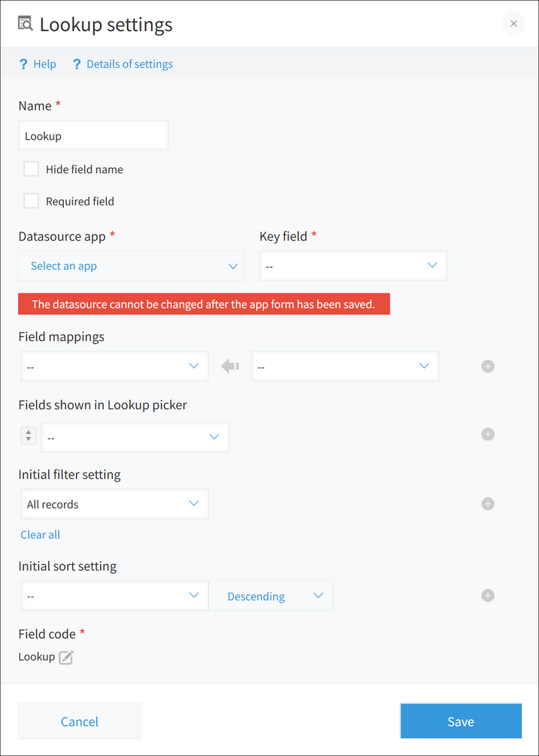Image resolution: width=539 pixels, height=756 pixels.
Task: Click inside the Name text field
Action: click(x=92, y=135)
